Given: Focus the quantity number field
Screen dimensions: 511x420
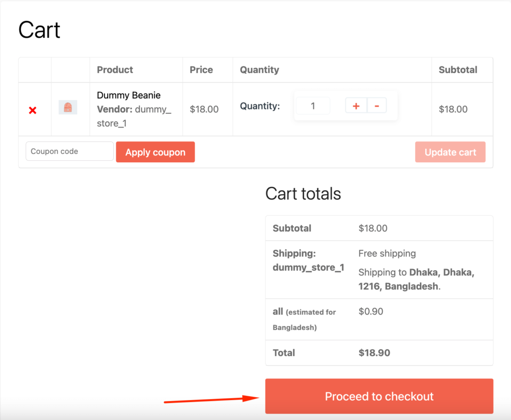Looking at the screenshot, I should point(313,106).
